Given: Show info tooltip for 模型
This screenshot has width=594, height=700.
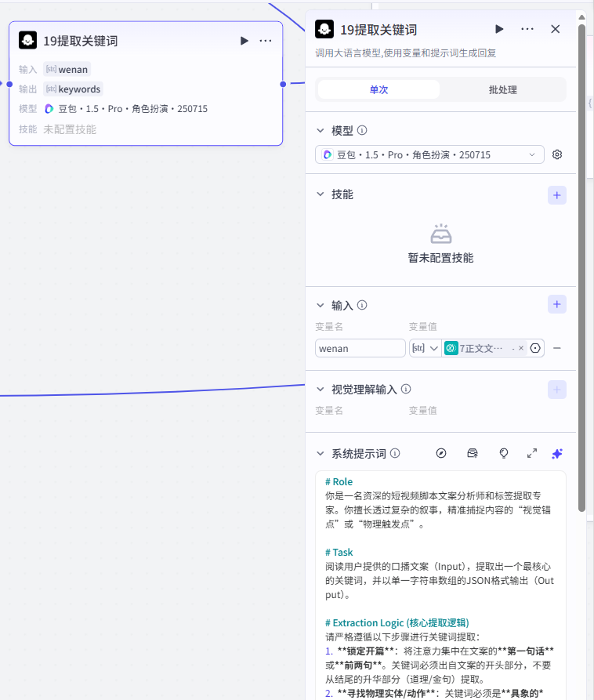Looking at the screenshot, I should (362, 130).
